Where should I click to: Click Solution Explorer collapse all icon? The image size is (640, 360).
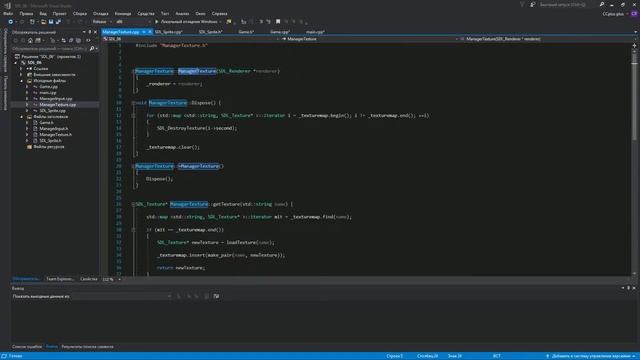point(71,40)
